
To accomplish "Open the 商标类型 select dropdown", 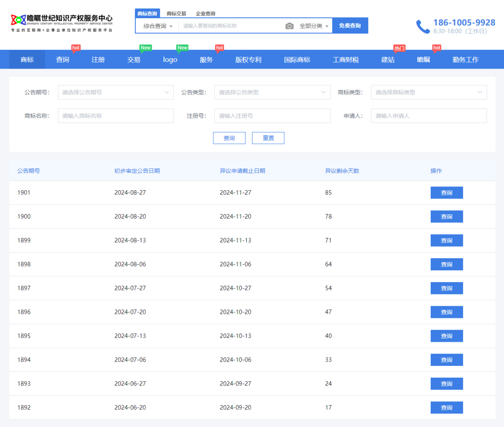I will [428, 92].
